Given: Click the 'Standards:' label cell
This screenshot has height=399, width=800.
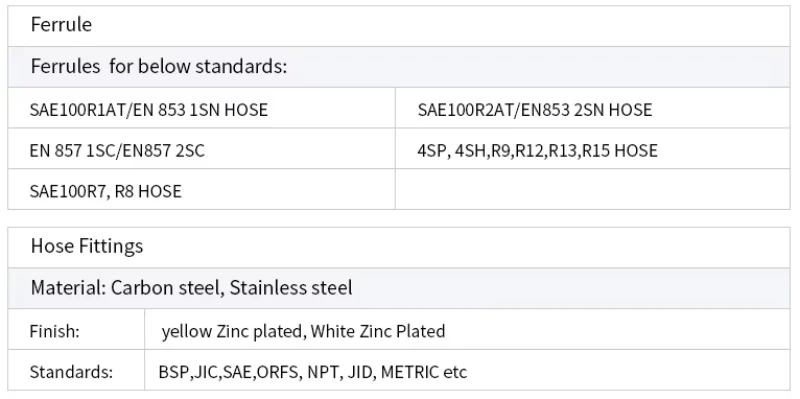Looking at the screenshot, I should 76,370.
